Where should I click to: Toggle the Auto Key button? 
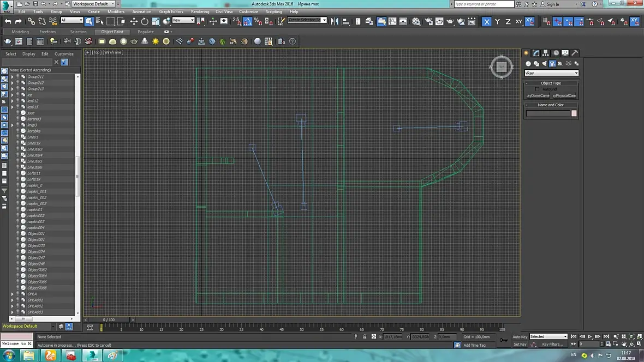coord(520,336)
